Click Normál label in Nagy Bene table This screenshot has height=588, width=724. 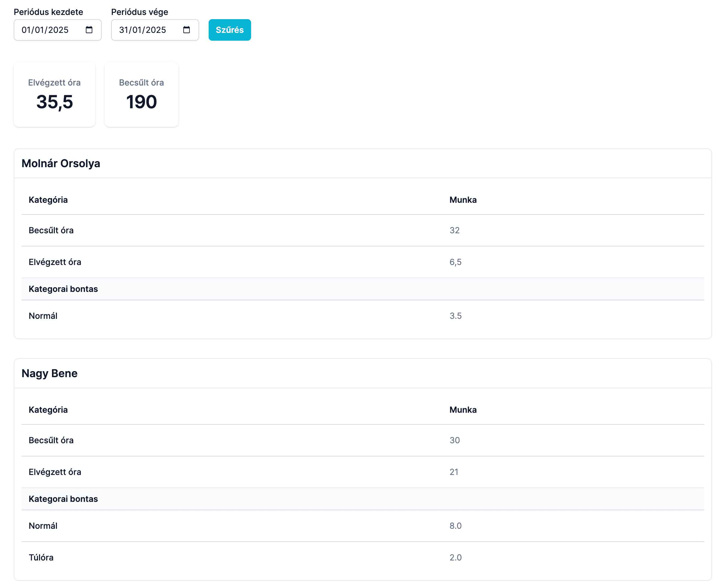click(43, 526)
